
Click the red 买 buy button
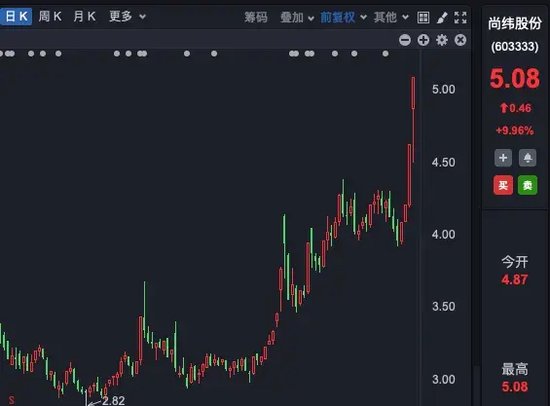coord(503,185)
